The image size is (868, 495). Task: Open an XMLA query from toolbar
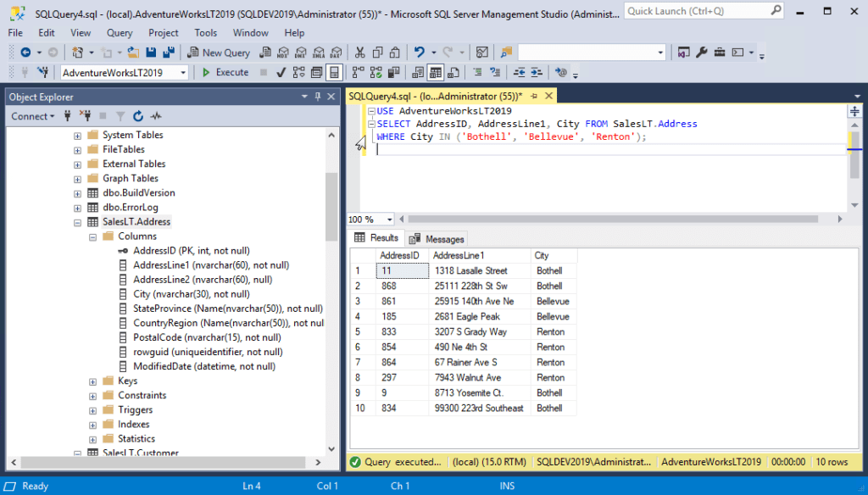[x=319, y=53]
